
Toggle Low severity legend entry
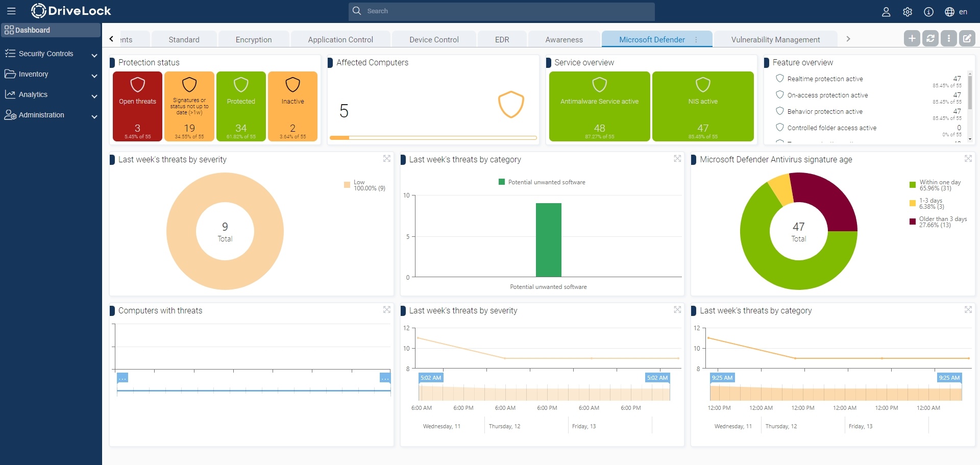(x=365, y=185)
